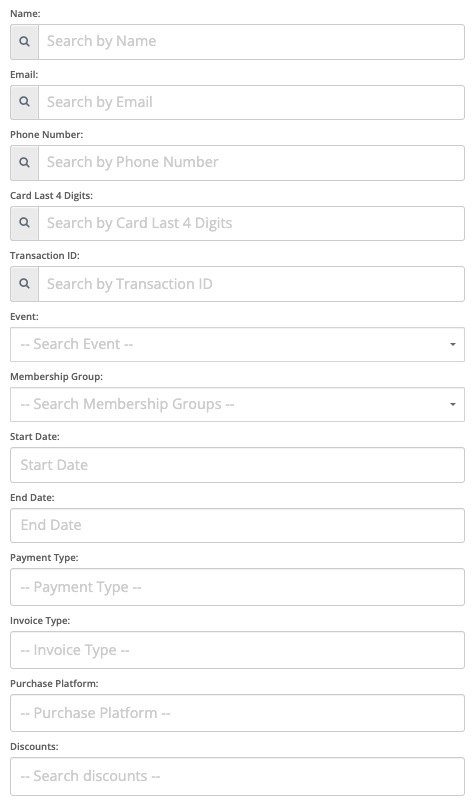475x804 pixels.
Task: Open the Payment Type selector
Action: point(238,587)
